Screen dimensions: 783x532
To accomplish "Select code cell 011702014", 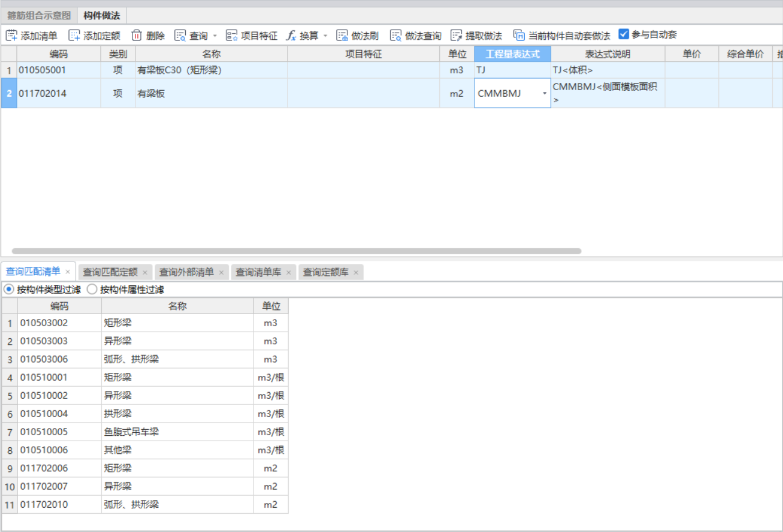I will point(59,93).
